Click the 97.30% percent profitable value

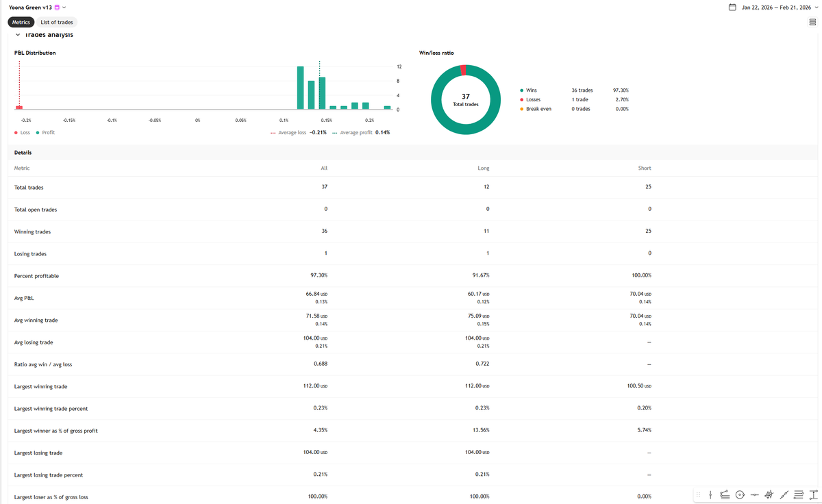pyautogui.click(x=319, y=275)
